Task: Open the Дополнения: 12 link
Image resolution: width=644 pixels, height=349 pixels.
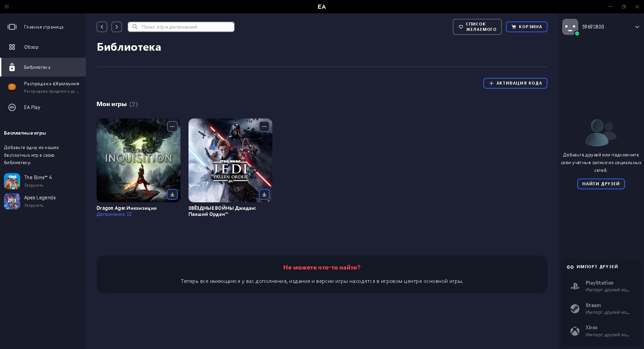Action: click(x=114, y=214)
